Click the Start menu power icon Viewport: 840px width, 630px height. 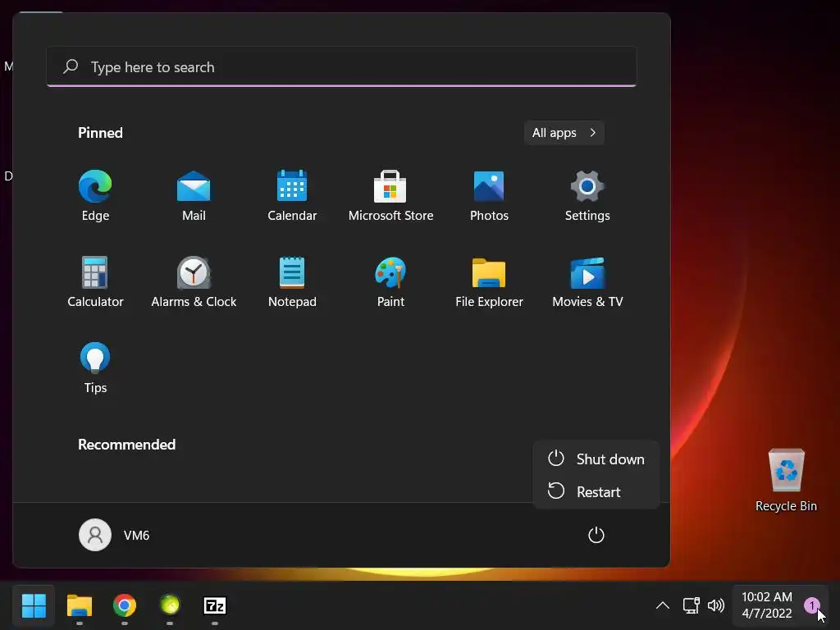[596, 535]
